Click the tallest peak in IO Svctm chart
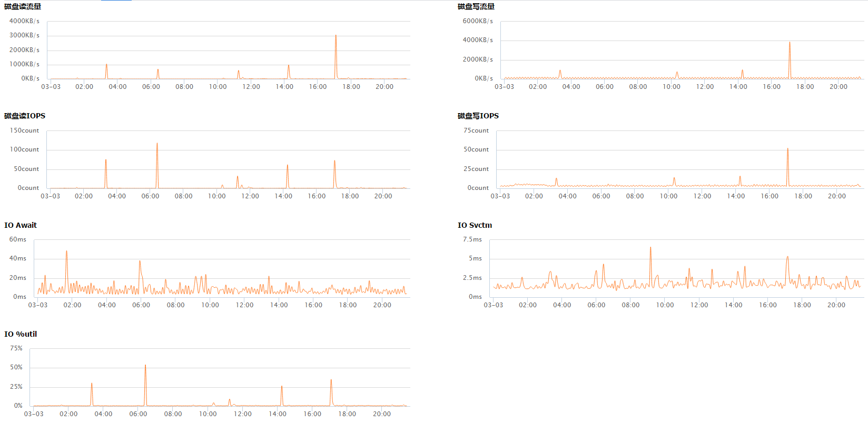Image resolution: width=868 pixels, height=423 pixels. pos(650,248)
